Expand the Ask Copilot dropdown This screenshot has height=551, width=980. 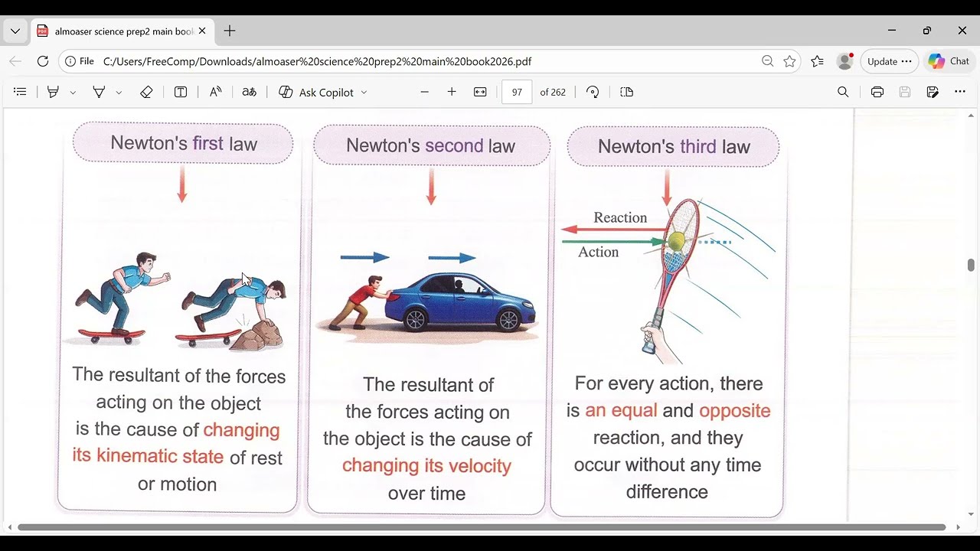click(x=364, y=93)
